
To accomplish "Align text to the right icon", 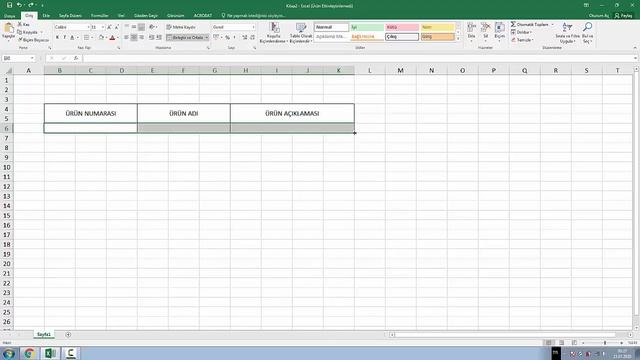I will [x=142, y=37].
